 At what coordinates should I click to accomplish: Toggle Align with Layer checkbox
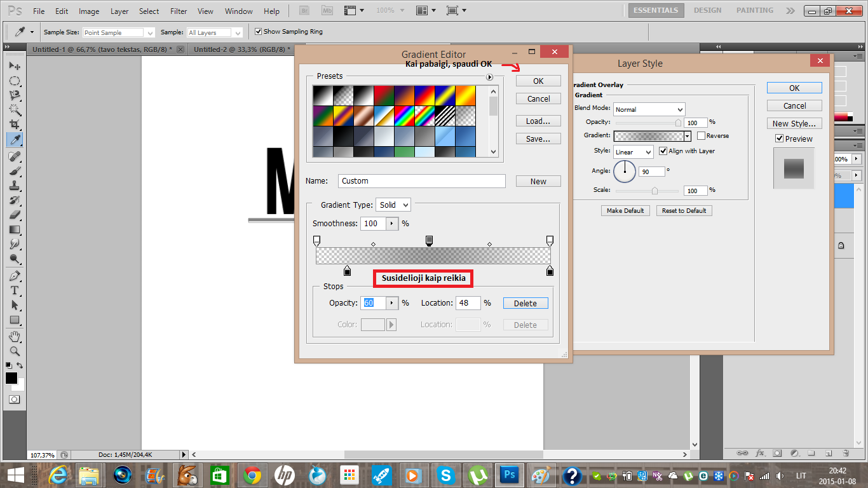click(x=663, y=151)
